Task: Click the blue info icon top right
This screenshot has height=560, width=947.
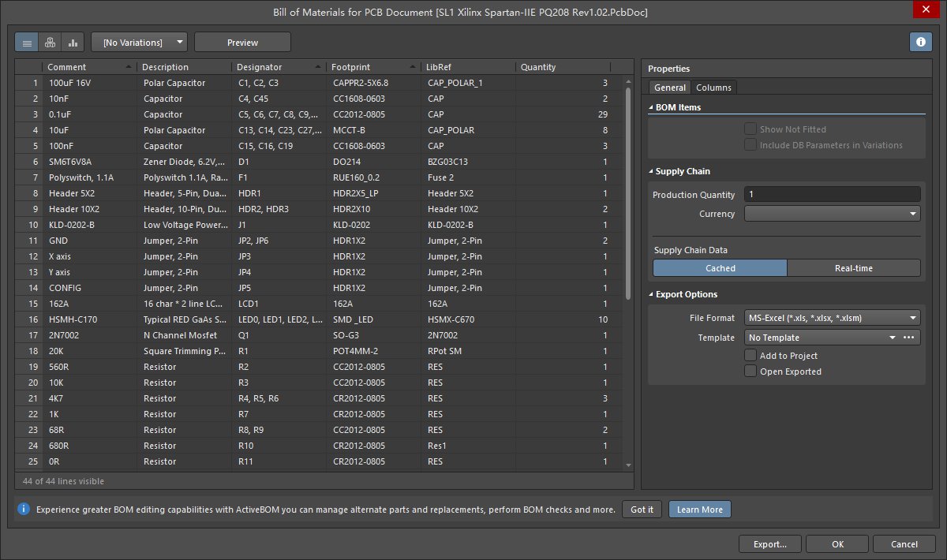Action: [x=920, y=42]
